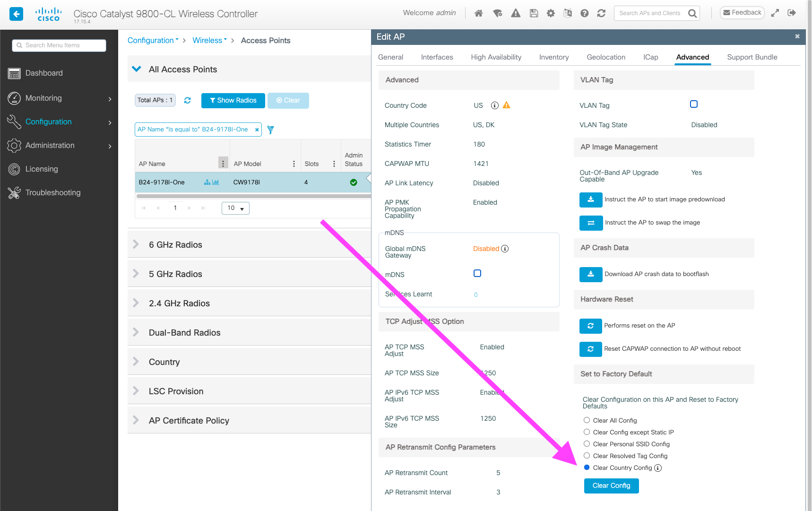
Task: Click the hardware reset AP icon button
Action: pyautogui.click(x=590, y=326)
